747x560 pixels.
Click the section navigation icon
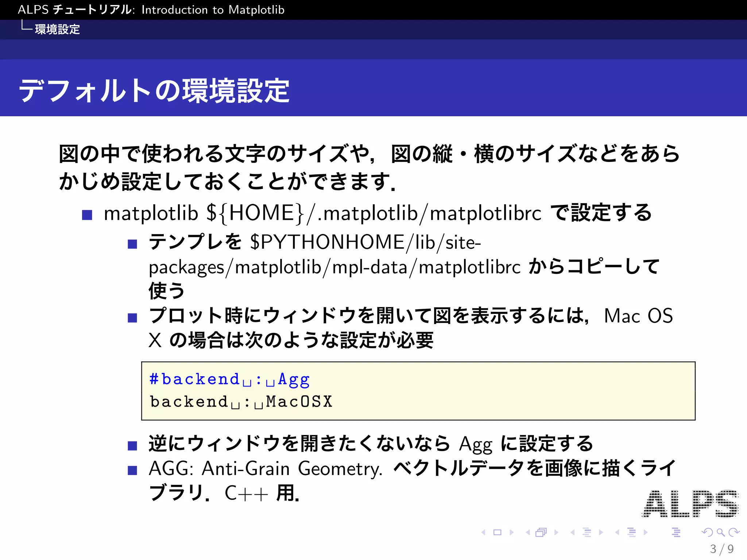coord(632,532)
